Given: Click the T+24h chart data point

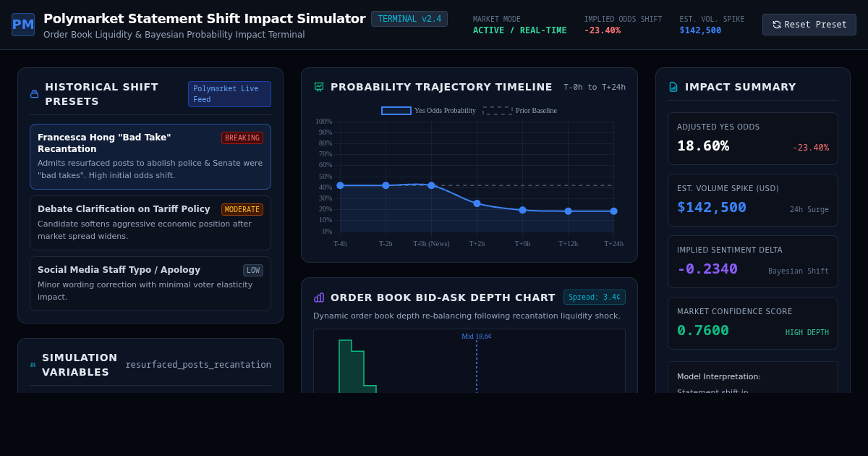Looking at the screenshot, I should point(613,211).
